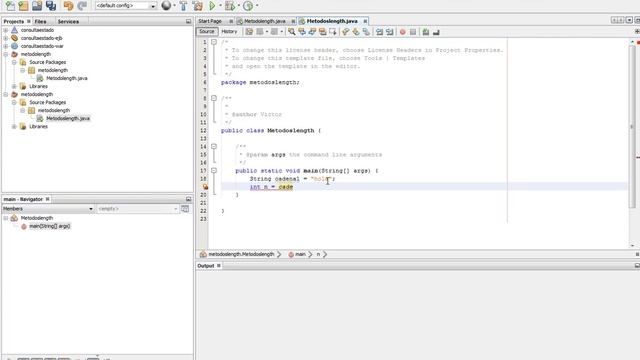Image resolution: width=640 pixels, height=360 pixels.
Task: Click the Open Project icon
Action: pos(37,6)
